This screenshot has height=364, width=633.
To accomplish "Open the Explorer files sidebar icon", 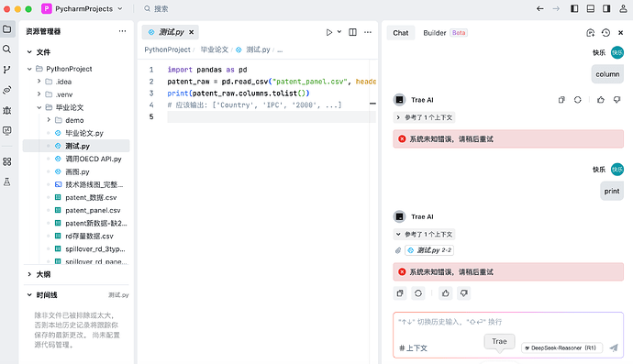I will coord(6,29).
